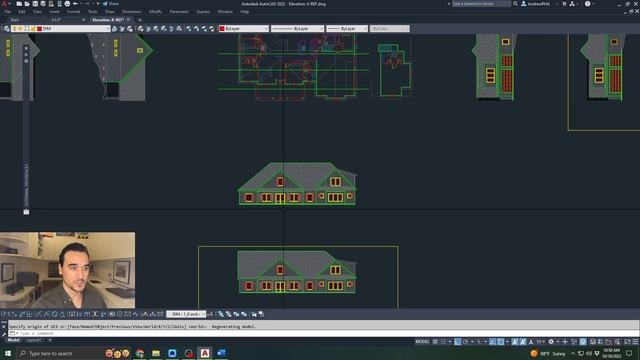Toggle the grid display in status bar
The image size is (640, 360).
(435, 342)
